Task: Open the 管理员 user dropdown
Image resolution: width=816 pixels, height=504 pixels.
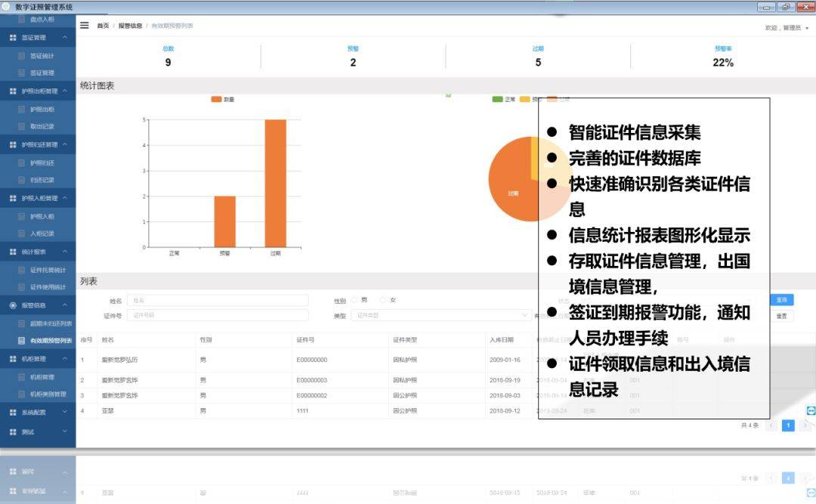Action: [x=787, y=28]
